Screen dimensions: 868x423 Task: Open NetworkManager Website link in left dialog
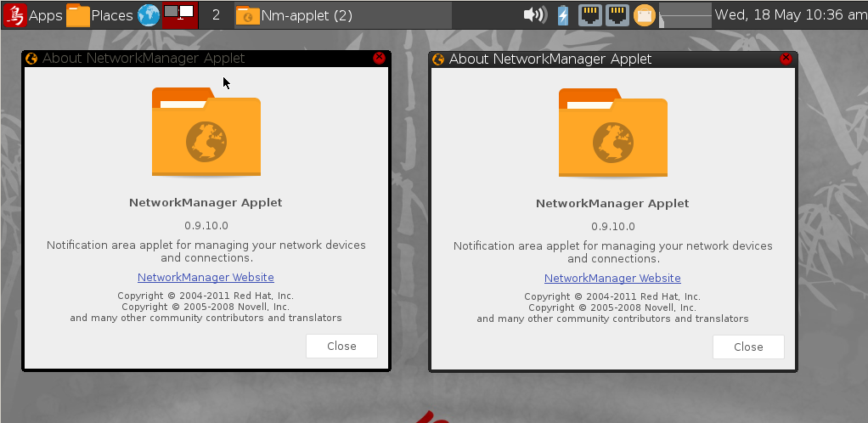[x=206, y=278]
